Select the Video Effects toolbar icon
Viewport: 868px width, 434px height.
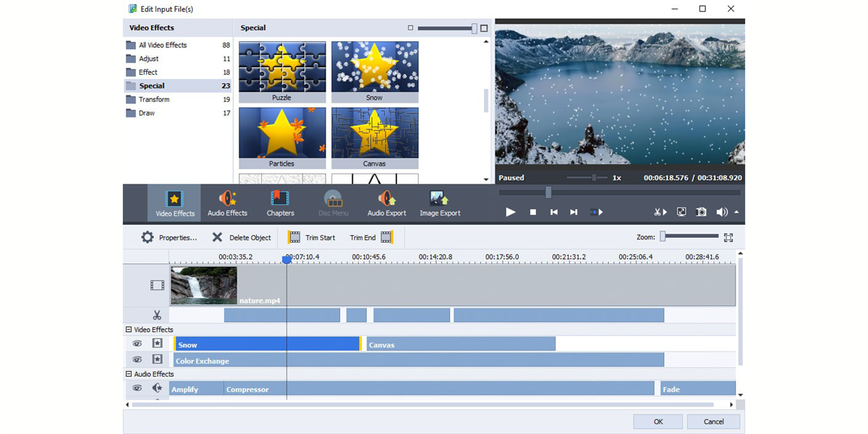tap(174, 203)
